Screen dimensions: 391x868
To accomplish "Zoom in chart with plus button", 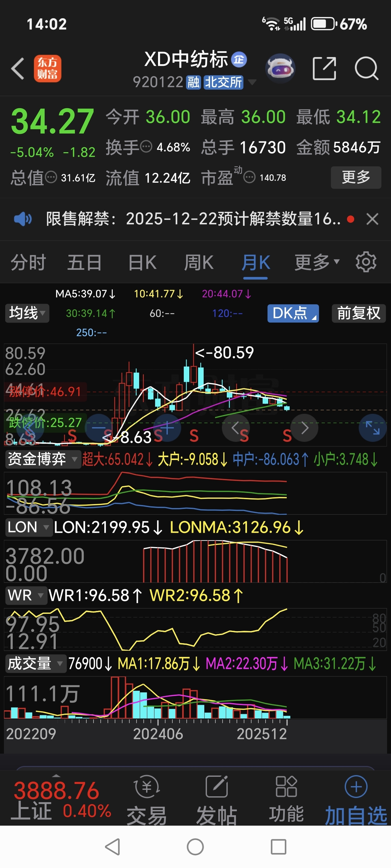I will point(167,427).
